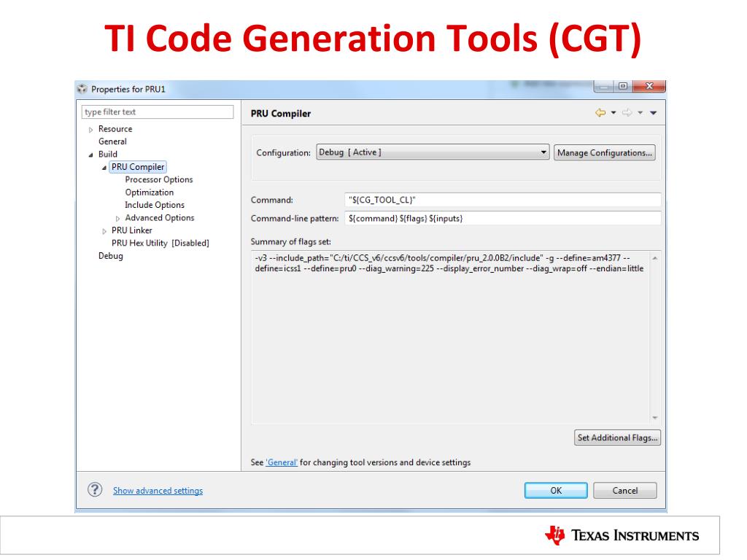This screenshot has height=560, width=747.
Task: Click the flags area scroll down arrow
Action: point(655,418)
